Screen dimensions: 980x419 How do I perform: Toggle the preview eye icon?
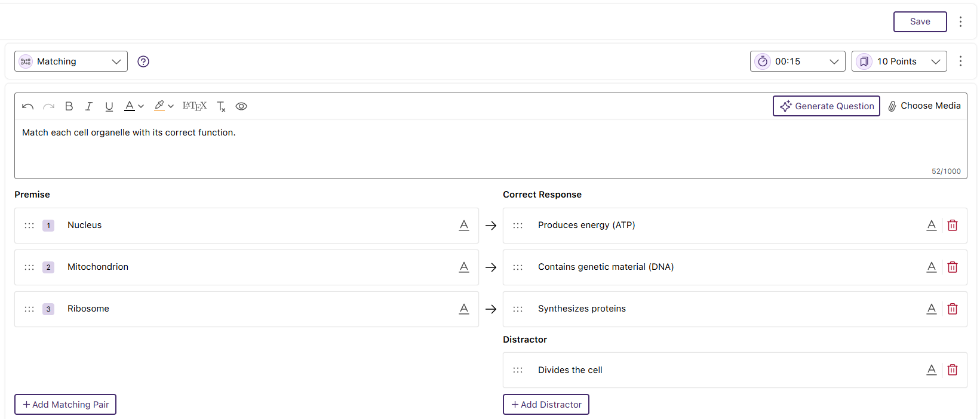241,106
